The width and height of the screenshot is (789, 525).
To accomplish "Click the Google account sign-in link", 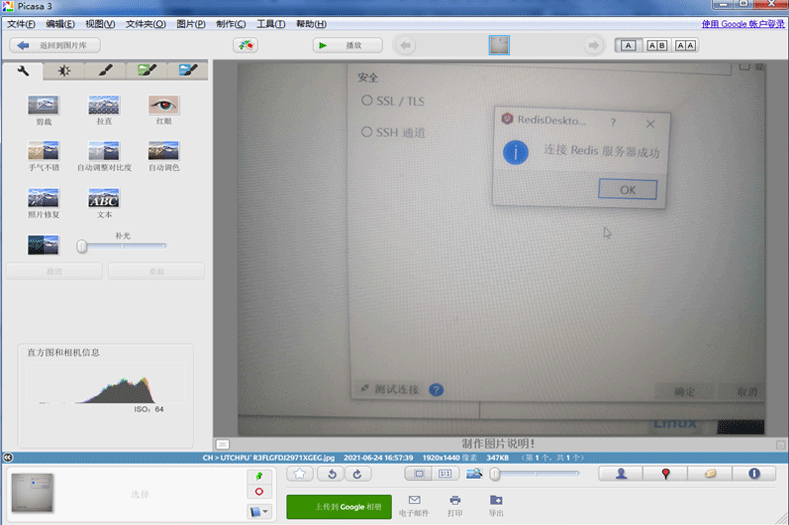I will click(743, 24).
